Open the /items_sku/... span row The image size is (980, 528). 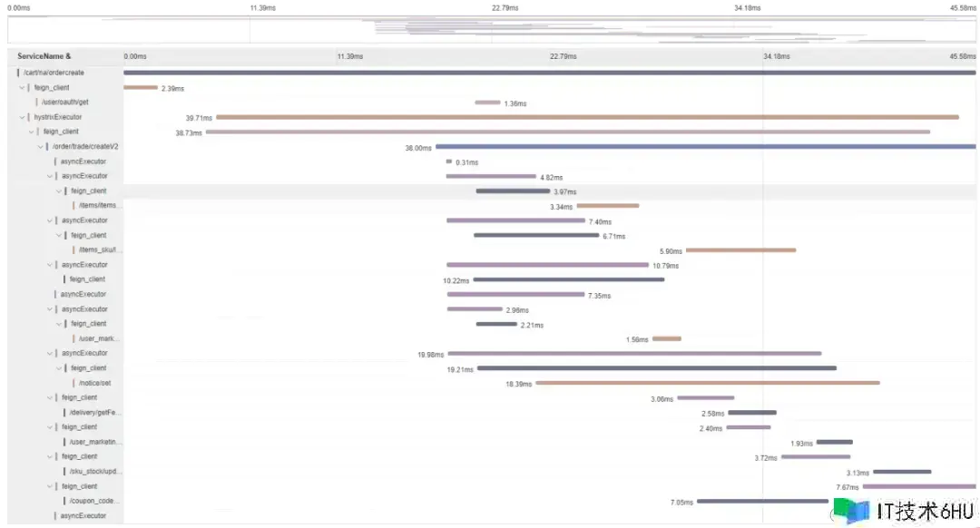[100, 250]
